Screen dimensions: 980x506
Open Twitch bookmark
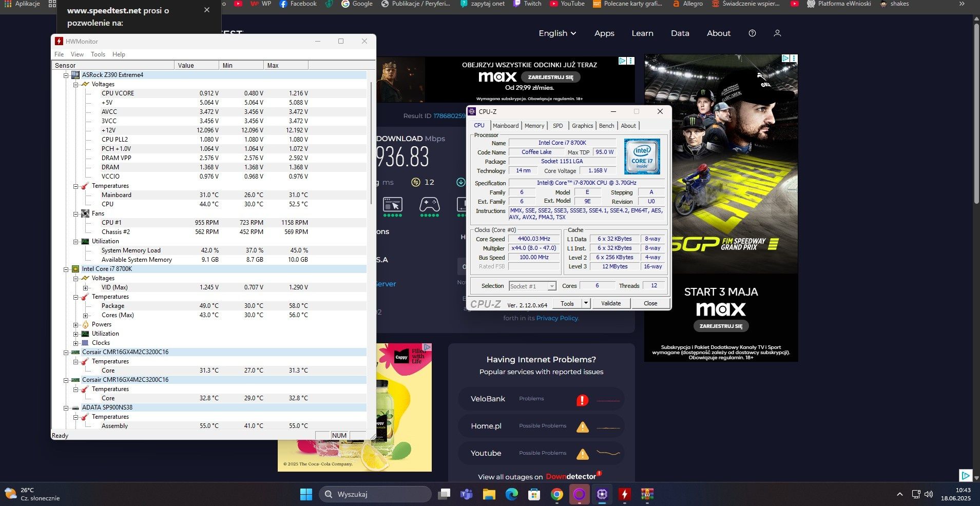[x=527, y=4]
